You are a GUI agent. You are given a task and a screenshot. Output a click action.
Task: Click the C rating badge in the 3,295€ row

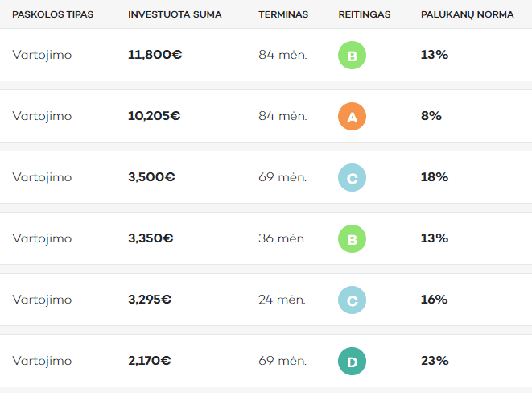(x=352, y=300)
